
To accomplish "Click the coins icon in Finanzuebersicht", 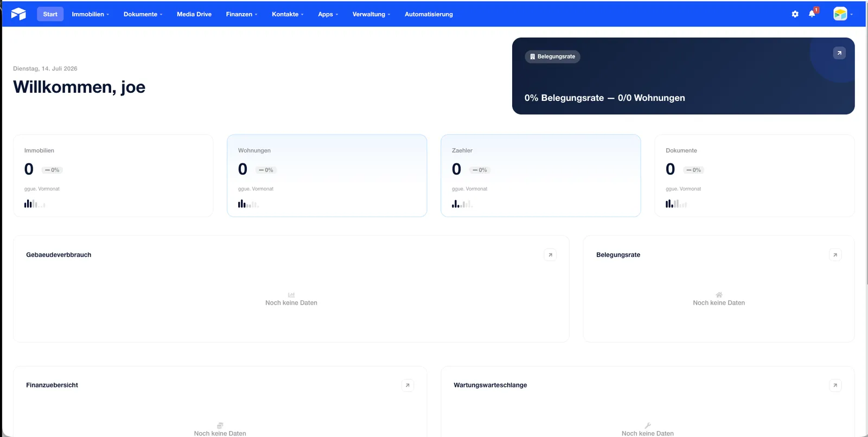I will click(220, 426).
